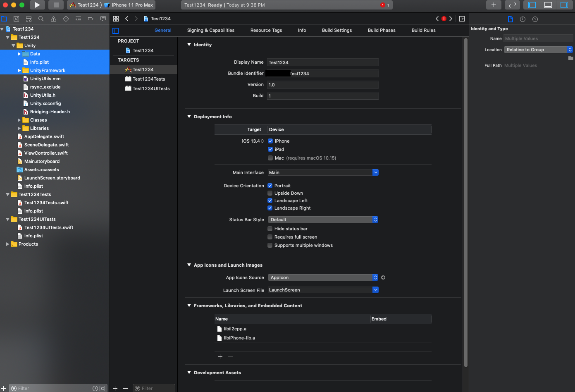Add a framework with plus button
575x392 pixels.
220,356
